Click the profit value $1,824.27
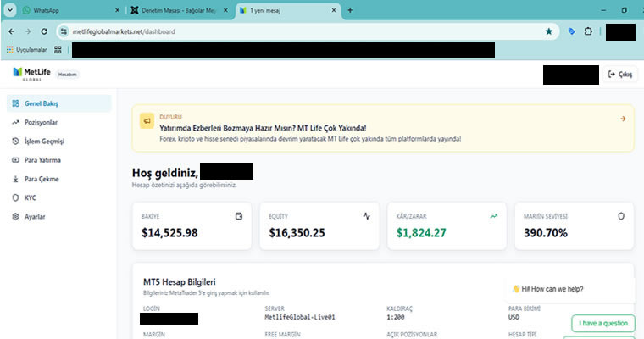The width and height of the screenshot is (644, 339). [x=421, y=233]
